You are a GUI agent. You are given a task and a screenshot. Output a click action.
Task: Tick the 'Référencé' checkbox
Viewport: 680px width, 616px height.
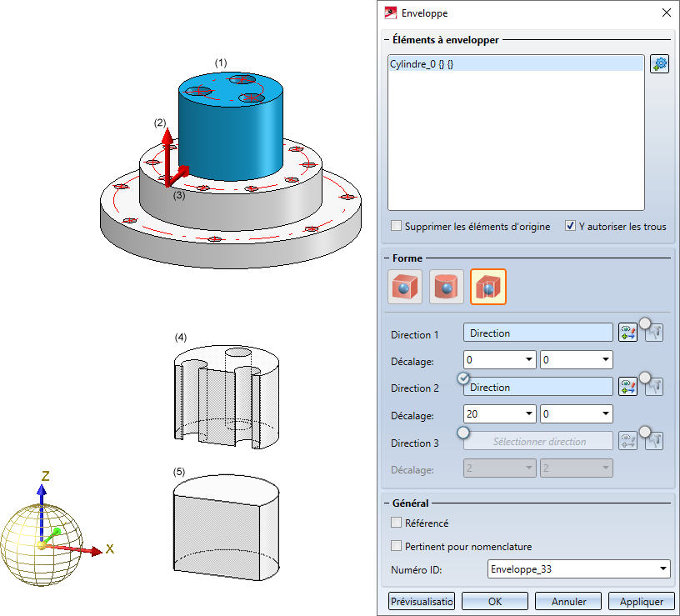[397, 523]
